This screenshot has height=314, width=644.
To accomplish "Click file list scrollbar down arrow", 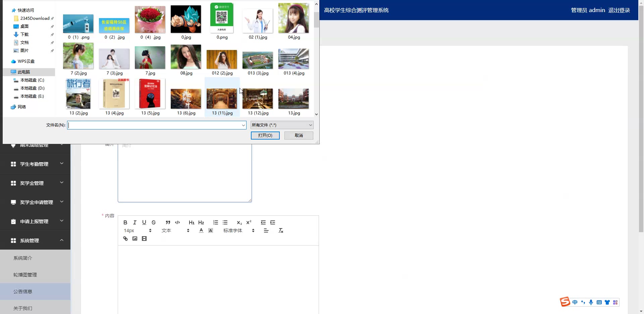I will click(316, 114).
